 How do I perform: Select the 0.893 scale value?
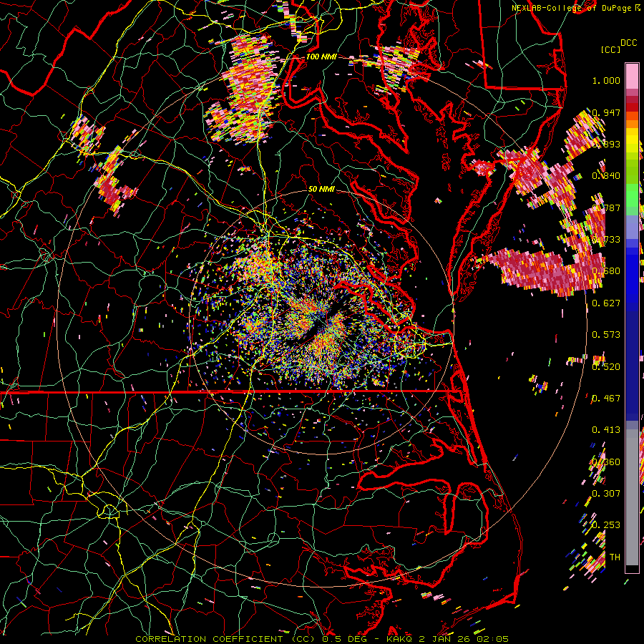point(606,144)
